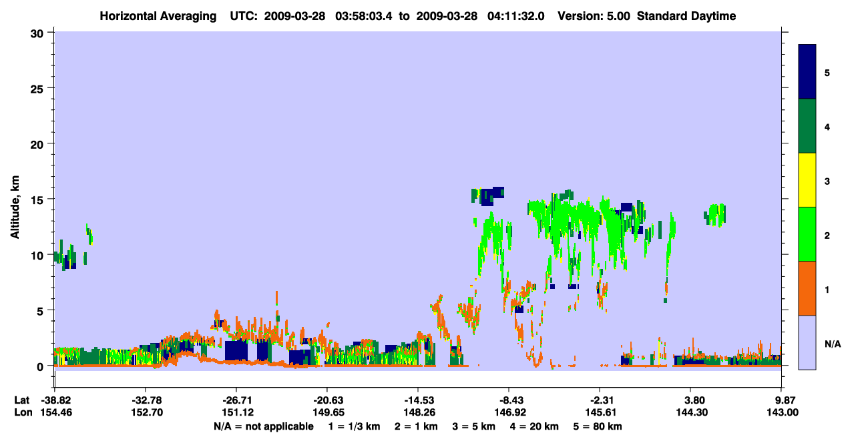Click the lavender N/A colorbar segment
Image resolution: width=868 pixels, height=445 pixels.
[x=807, y=342]
